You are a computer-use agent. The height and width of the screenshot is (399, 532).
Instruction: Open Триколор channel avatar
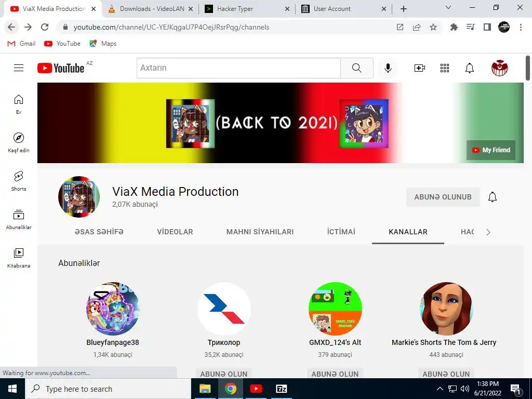click(224, 309)
